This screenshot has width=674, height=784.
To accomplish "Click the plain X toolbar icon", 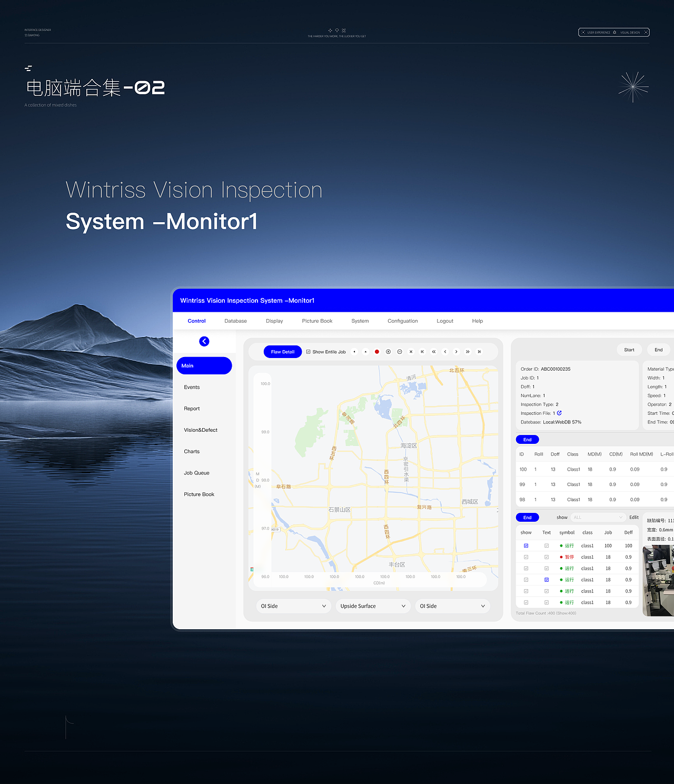I will click(411, 352).
